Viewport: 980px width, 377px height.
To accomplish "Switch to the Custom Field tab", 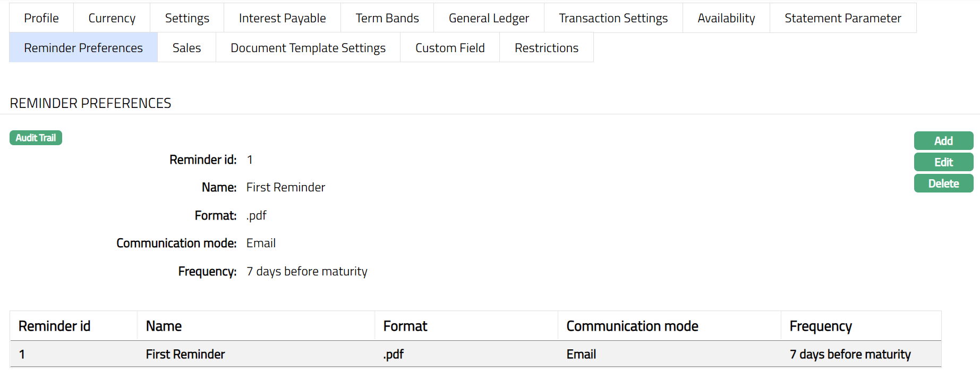I will 450,48.
